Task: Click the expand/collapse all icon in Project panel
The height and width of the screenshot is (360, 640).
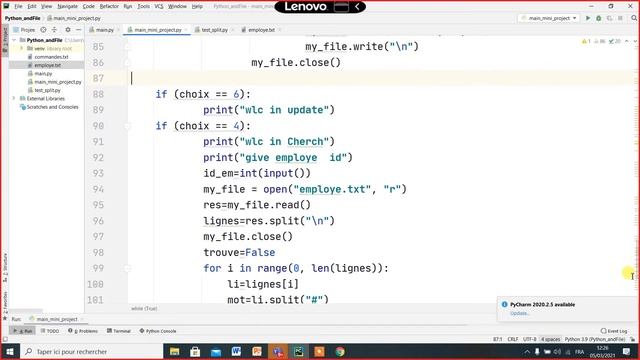Action: (x=54, y=30)
